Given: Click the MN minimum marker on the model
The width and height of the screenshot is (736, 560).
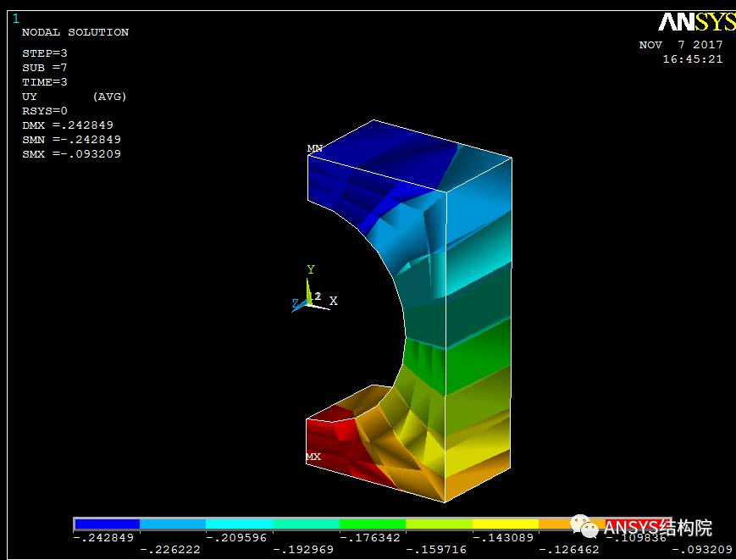Looking at the screenshot, I should click(314, 148).
